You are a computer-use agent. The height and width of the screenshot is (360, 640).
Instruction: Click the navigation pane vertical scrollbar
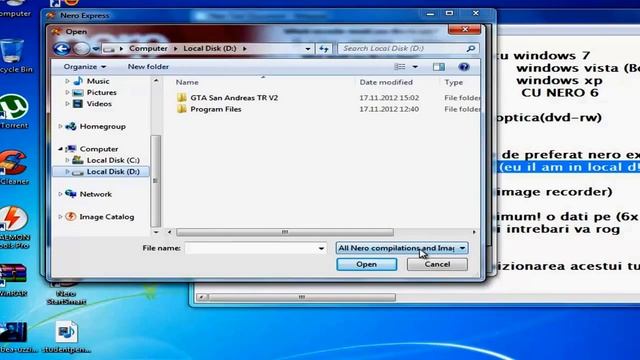(x=156, y=181)
